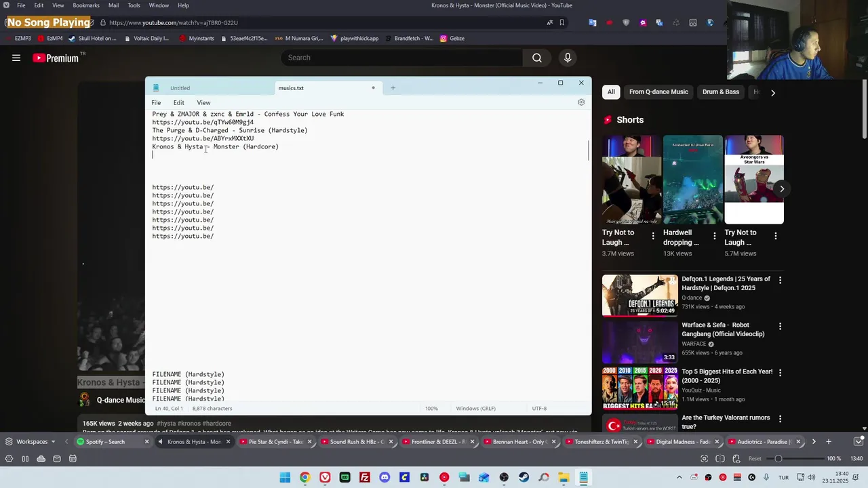
Task: Click the shield ad blocker extension icon
Action: [626, 22]
